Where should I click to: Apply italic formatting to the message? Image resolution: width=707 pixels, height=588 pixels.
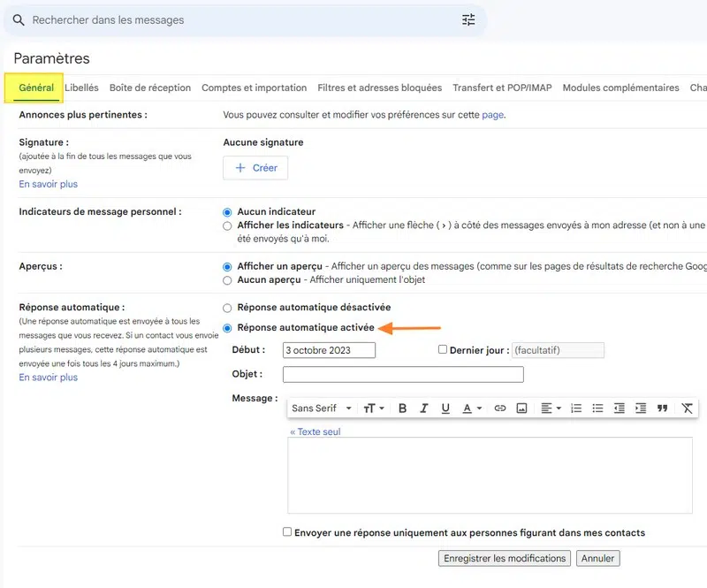pyautogui.click(x=424, y=408)
